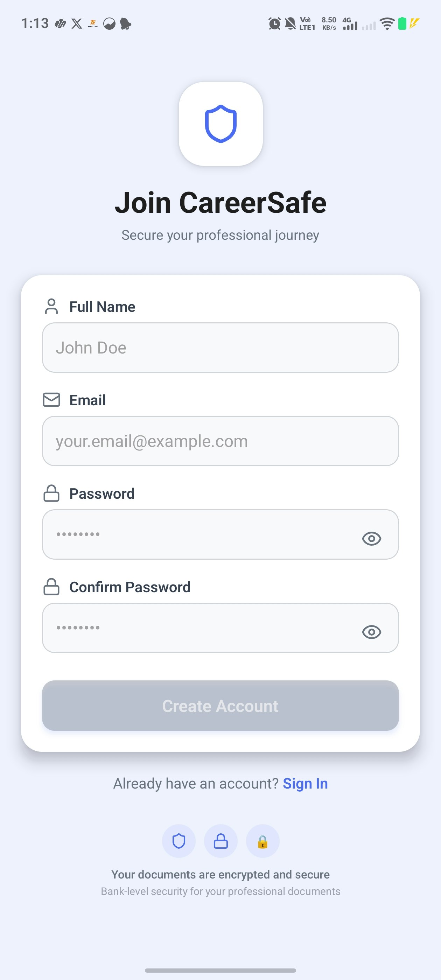Image resolution: width=441 pixels, height=980 pixels.
Task: Select the Email address input field
Action: pos(221,441)
